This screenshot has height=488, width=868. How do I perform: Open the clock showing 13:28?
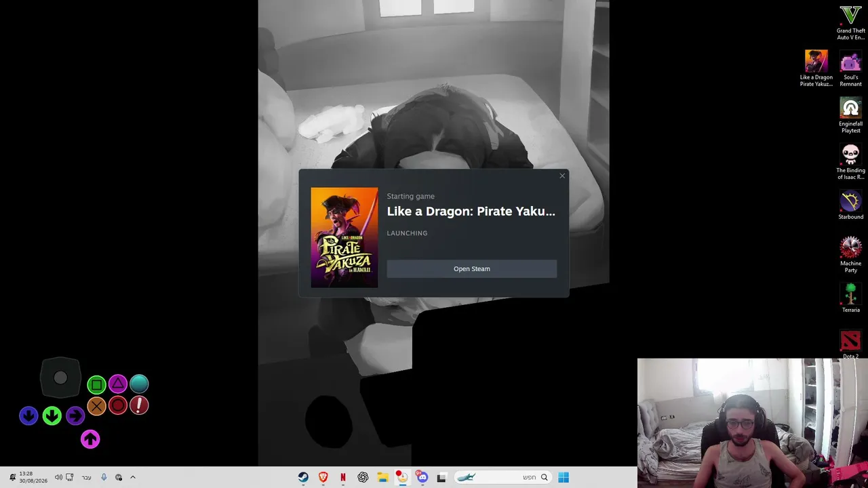pyautogui.click(x=33, y=477)
